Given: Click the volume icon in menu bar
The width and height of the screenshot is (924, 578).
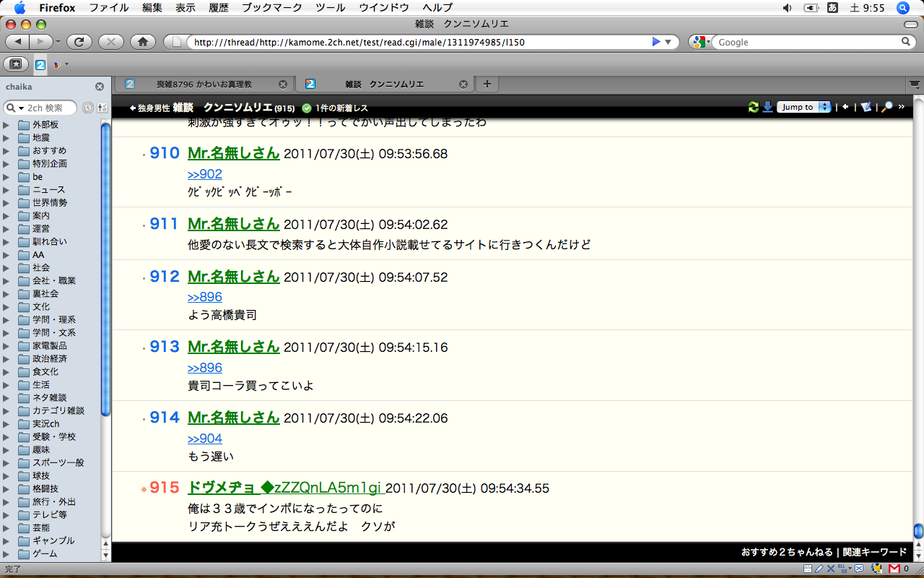Looking at the screenshot, I should pyautogui.click(x=788, y=8).
